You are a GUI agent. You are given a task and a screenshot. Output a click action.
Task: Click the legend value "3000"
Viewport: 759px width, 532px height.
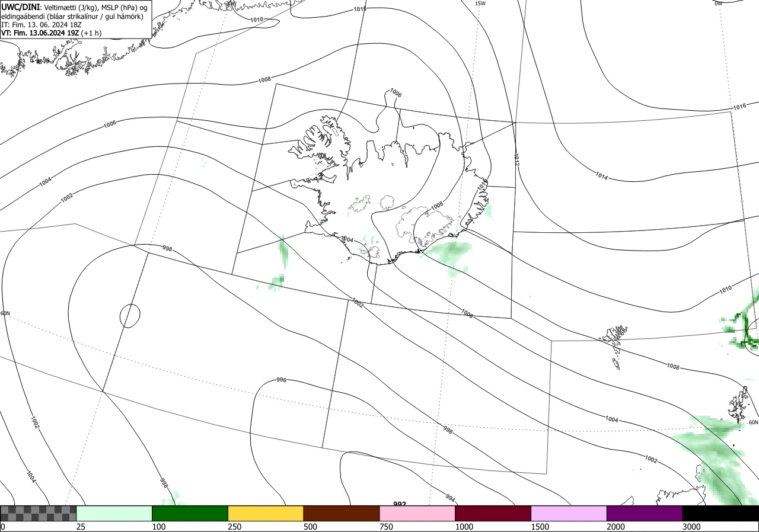[692, 527]
